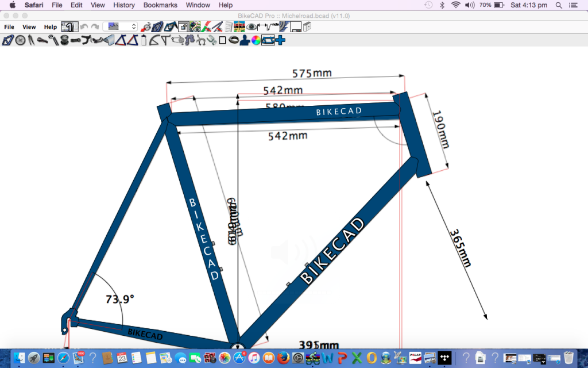The image size is (588, 368).
Task: Expand BikeCAD's Help menu
Action: click(51, 27)
